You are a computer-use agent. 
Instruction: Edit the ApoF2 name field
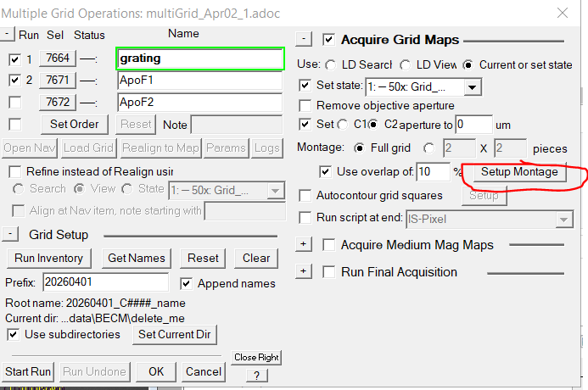pos(200,103)
